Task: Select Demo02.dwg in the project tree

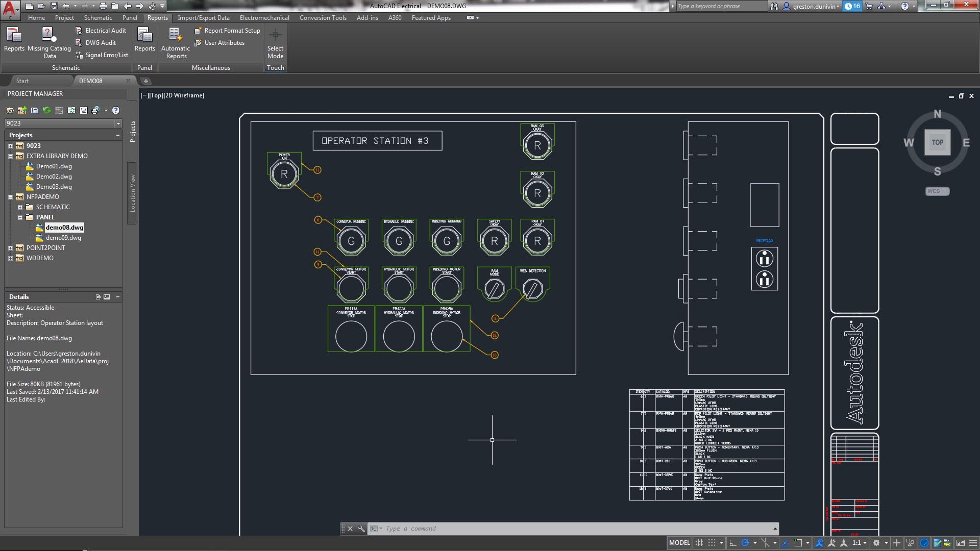Action: coord(53,176)
